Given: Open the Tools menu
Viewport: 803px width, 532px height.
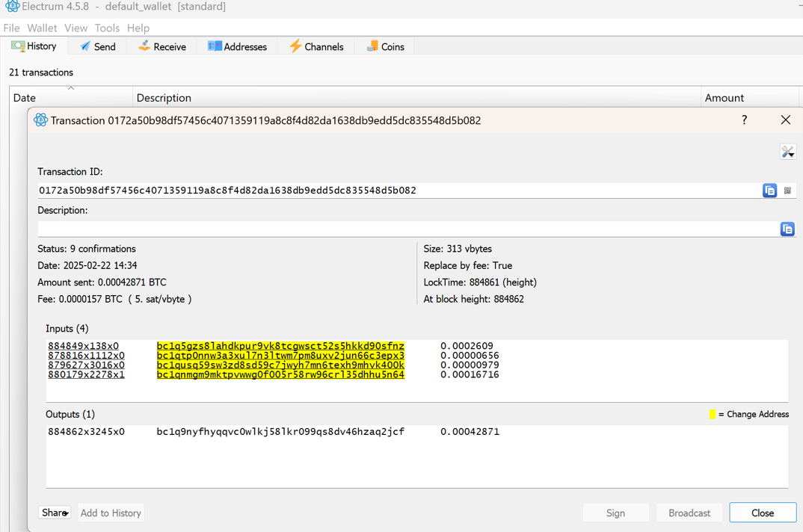Looking at the screenshot, I should tap(107, 28).
